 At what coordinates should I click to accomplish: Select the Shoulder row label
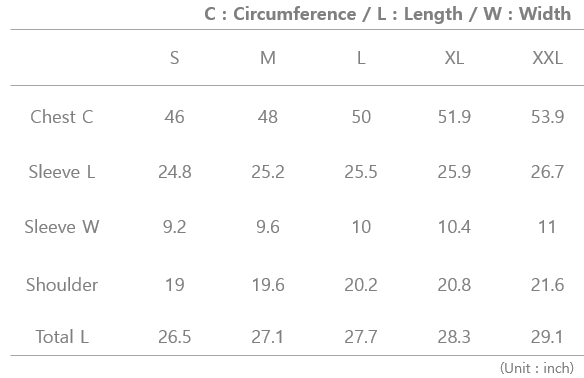click(62, 285)
